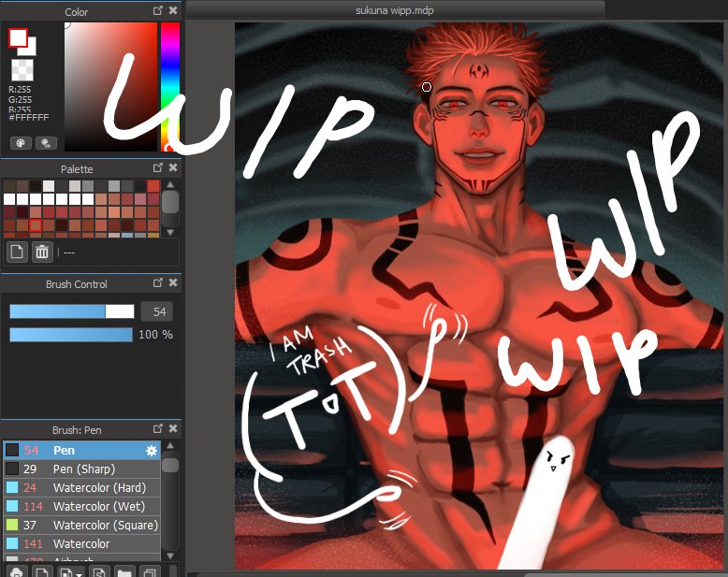The height and width of the screenshot is (577, 728).
Task: Delete palette color with trash icon
Action: pos(42,252)
